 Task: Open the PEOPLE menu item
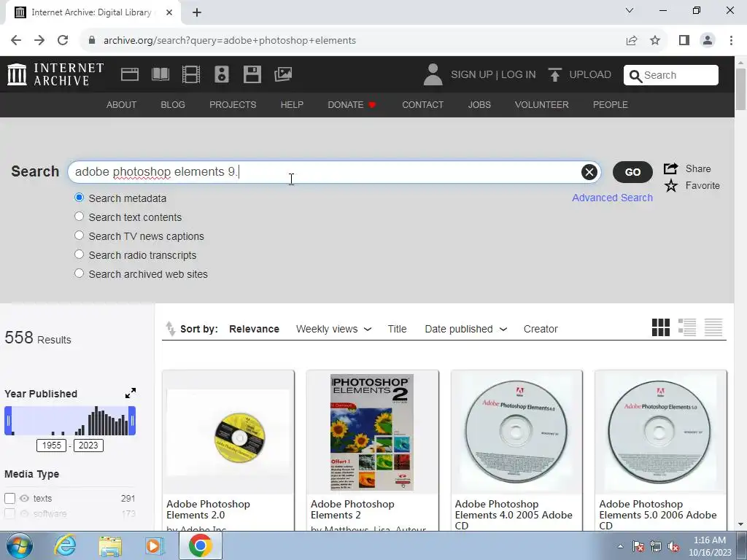click(611, 105)
